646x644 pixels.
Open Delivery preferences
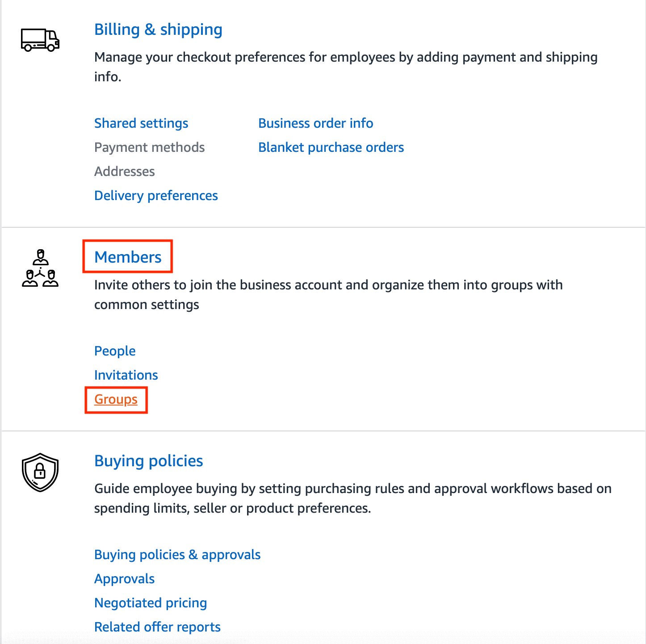[x=156, y=196]
